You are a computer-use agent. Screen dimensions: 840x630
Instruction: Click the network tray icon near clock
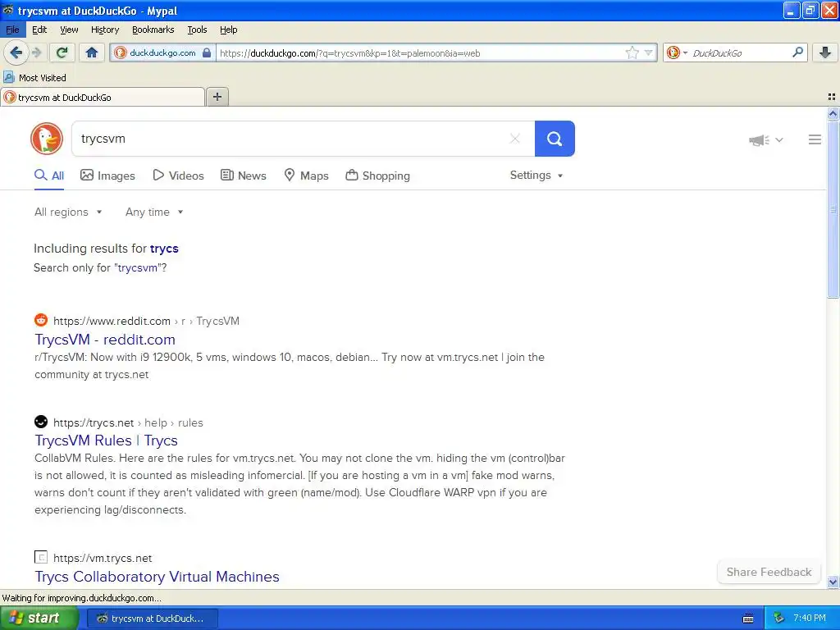[778, 618]
